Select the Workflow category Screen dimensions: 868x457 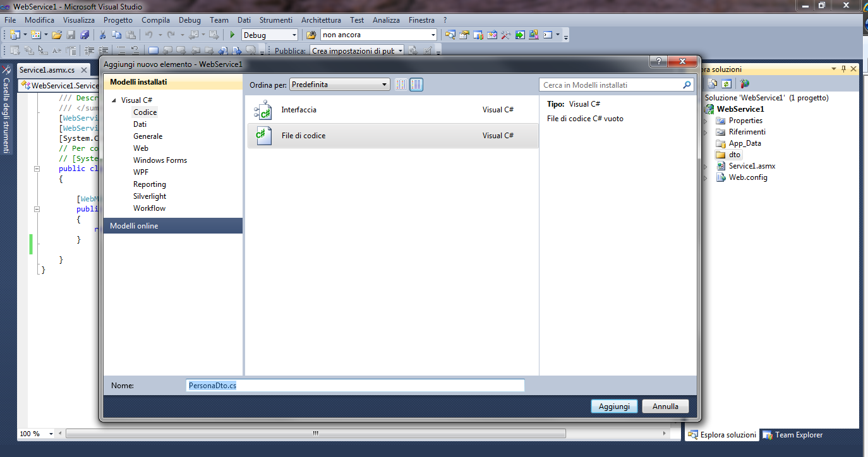tap(149, 208)
